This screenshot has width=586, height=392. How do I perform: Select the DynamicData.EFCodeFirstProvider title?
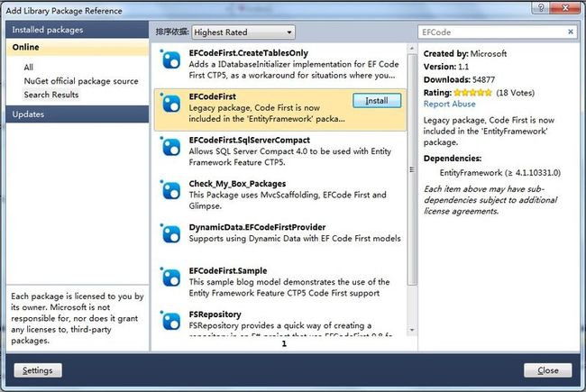[257, 227]
